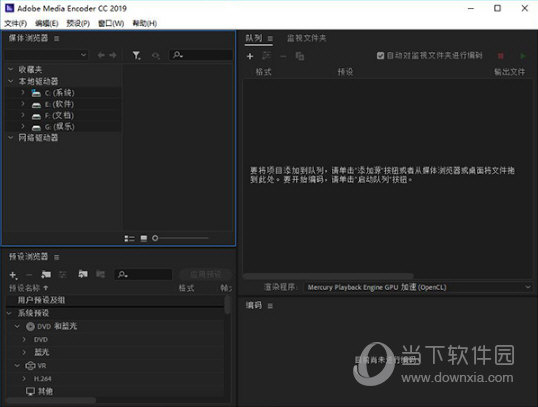
Task: Collapse the 系统预设 group
Action: coord(10,313)
